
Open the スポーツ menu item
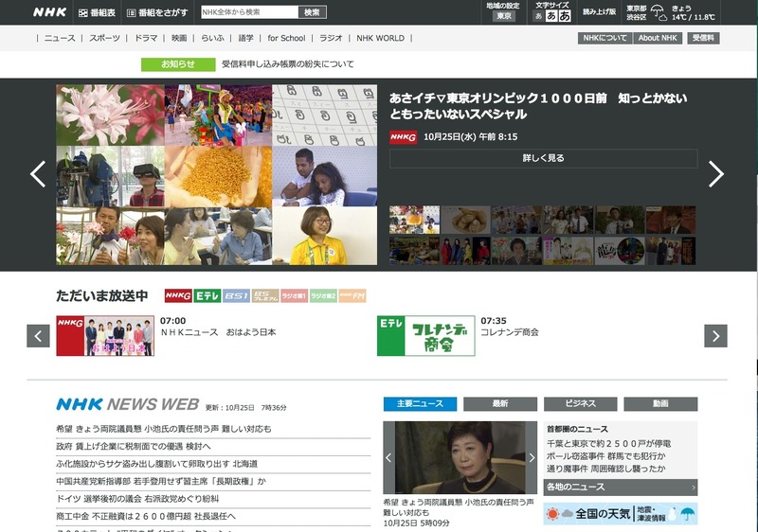(x=104, y=39)
